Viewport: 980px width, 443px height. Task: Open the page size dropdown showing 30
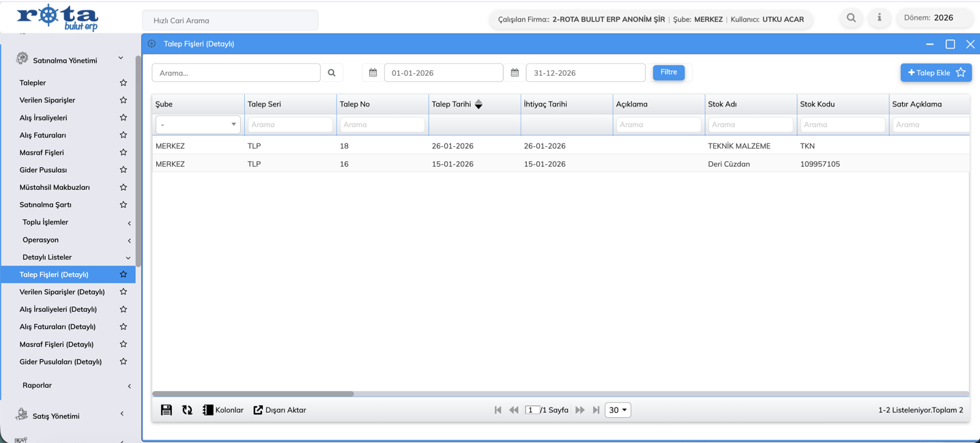(618, 410)
